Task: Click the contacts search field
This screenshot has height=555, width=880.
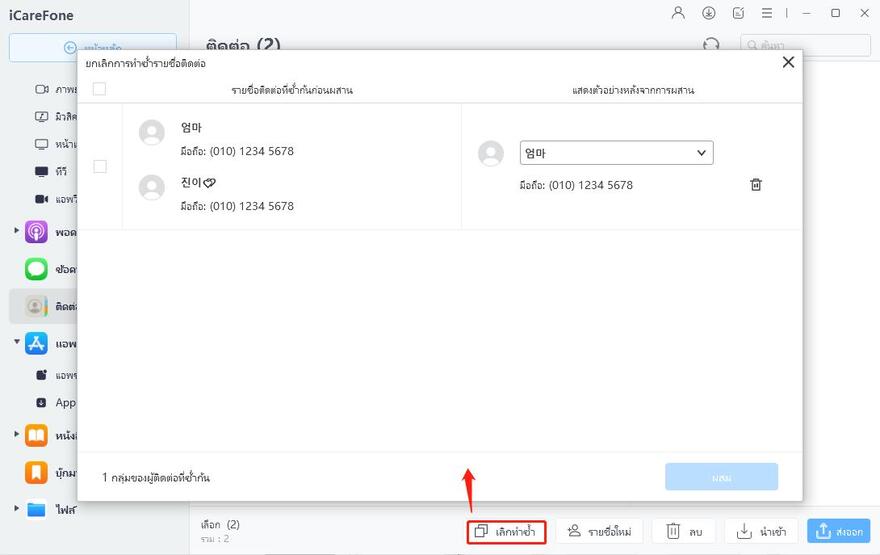Action: (x=805, y=45)
